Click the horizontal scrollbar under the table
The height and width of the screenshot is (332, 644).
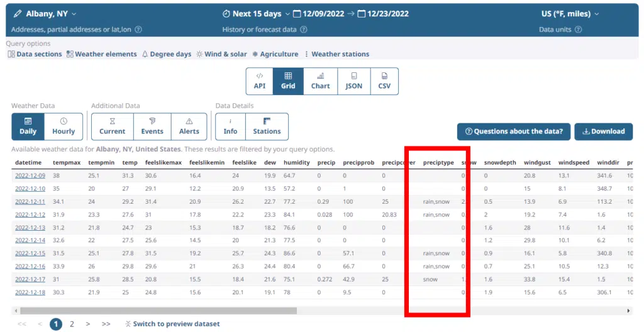[157, 311]
